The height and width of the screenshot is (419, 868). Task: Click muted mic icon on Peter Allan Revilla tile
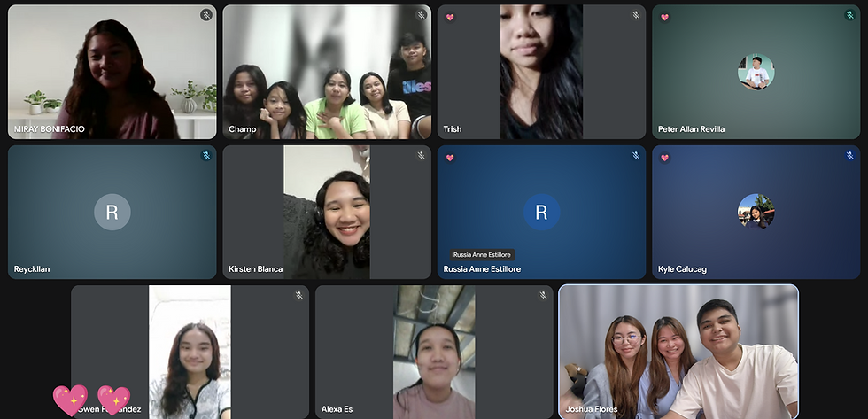point(849,15)
